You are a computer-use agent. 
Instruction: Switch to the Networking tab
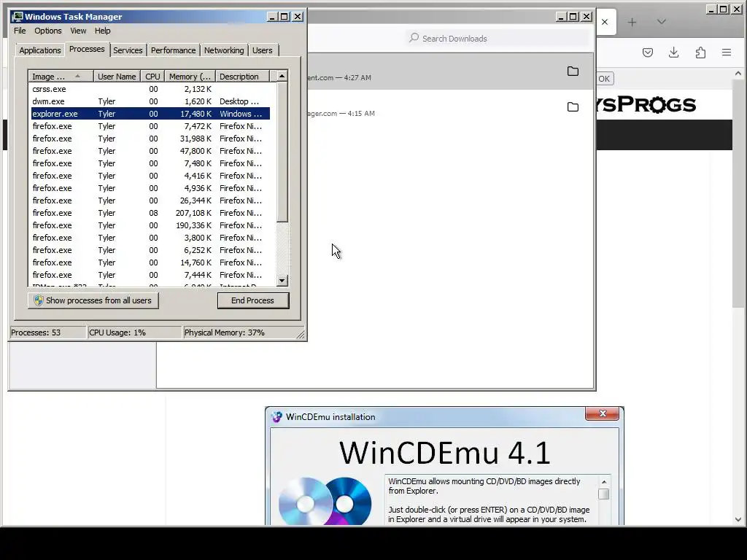(x=224, y=50)
